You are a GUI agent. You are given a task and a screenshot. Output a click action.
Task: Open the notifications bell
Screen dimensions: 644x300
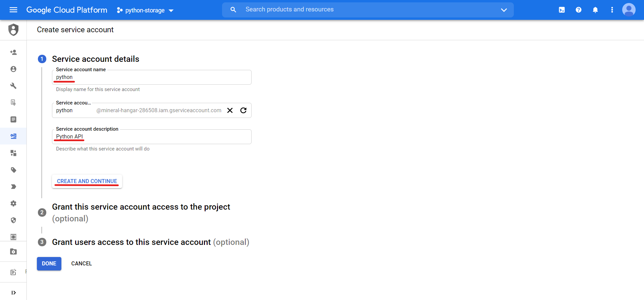click(595, 10)
